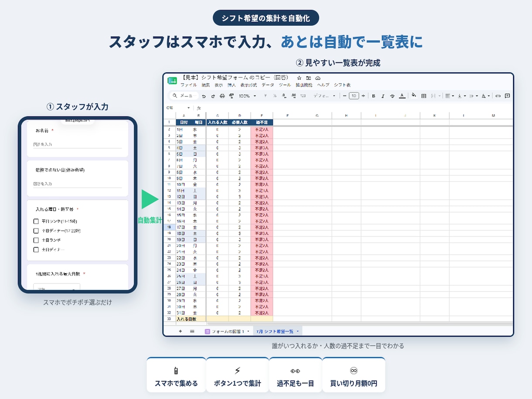Increase font size with plus button

point(363,96)
